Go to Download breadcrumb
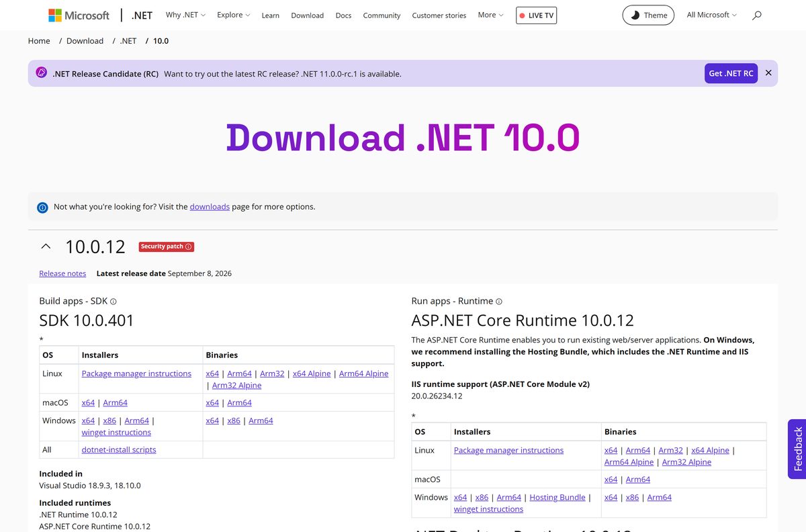Viewport: 806px width, 532px height. [85, 41]
